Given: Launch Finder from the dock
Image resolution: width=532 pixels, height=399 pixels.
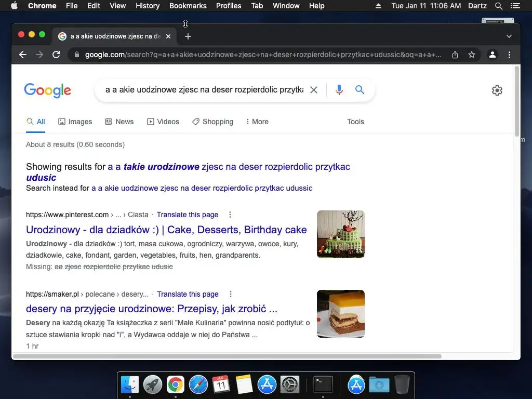Looking at the screenshot, I should point(130,384).
